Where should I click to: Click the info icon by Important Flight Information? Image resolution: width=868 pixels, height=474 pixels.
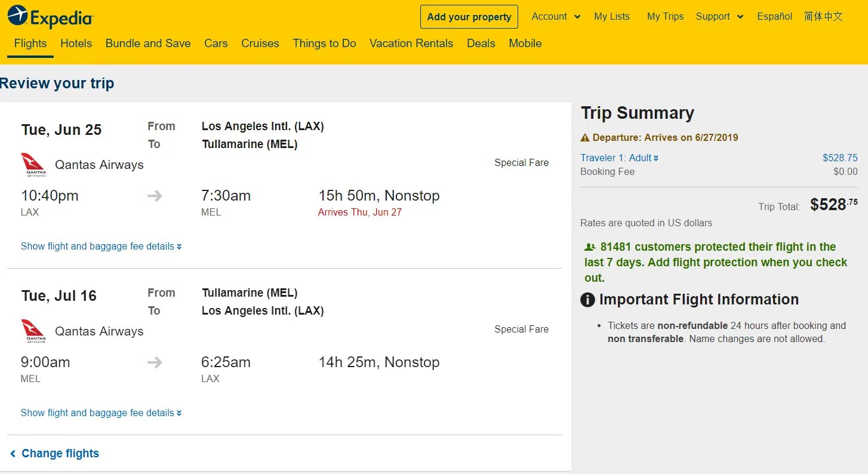point(587,300)
